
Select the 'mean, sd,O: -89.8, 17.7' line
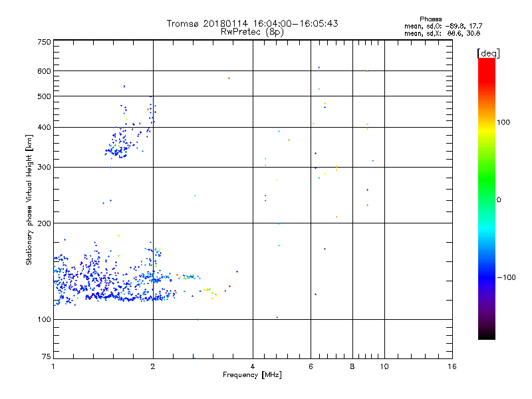tap(443, 26)
